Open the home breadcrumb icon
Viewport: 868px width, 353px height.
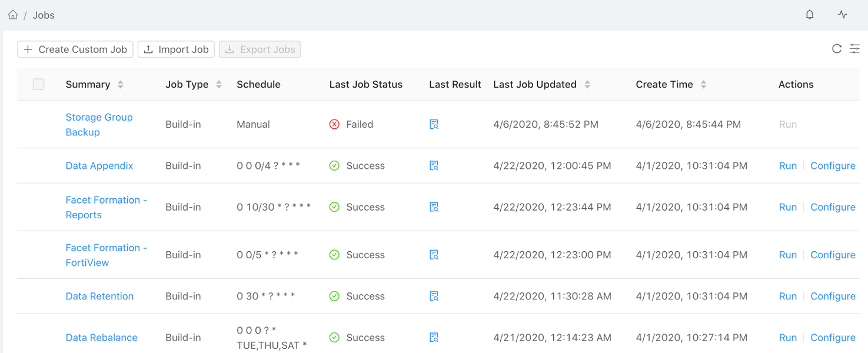pos(13,15)
